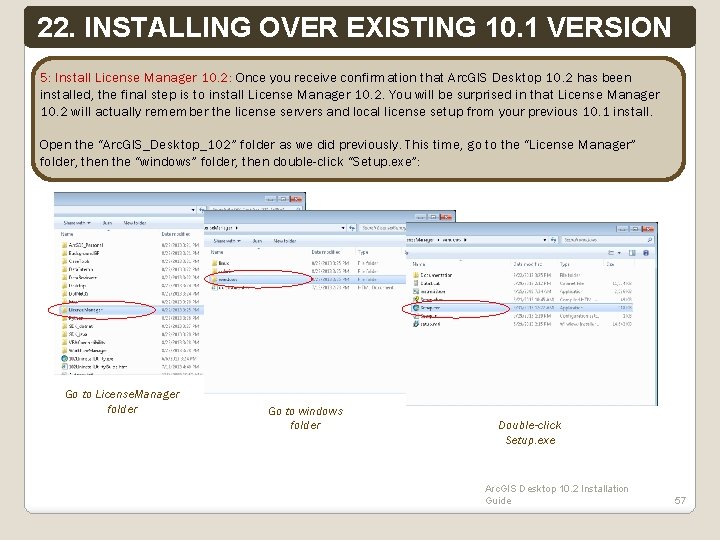Click LicenseManager breadcrumb in middle window address

[220, 228]
